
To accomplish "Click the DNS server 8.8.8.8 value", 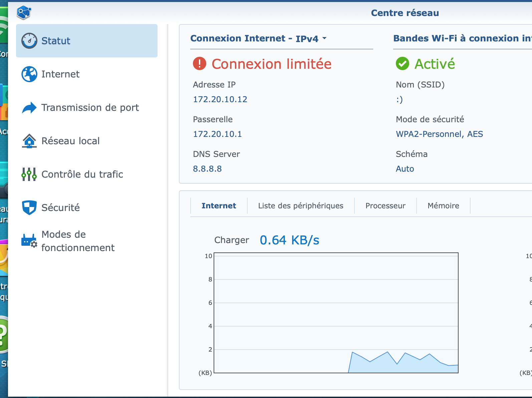I will click(x=207, y=169).
